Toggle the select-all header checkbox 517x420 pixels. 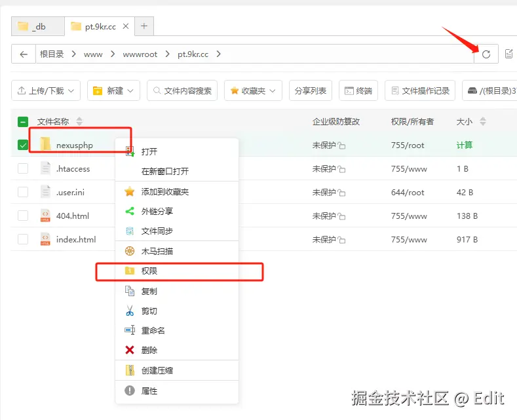[x=23, y=122]
